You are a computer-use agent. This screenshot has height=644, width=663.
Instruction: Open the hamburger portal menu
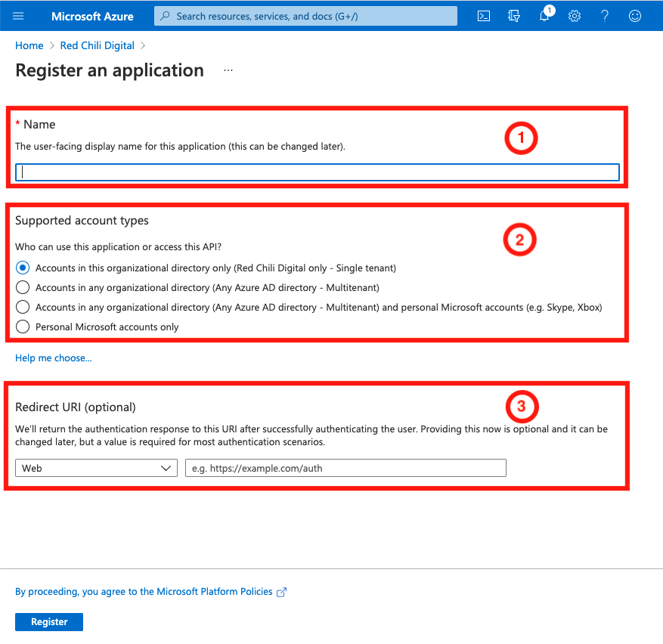18,16
